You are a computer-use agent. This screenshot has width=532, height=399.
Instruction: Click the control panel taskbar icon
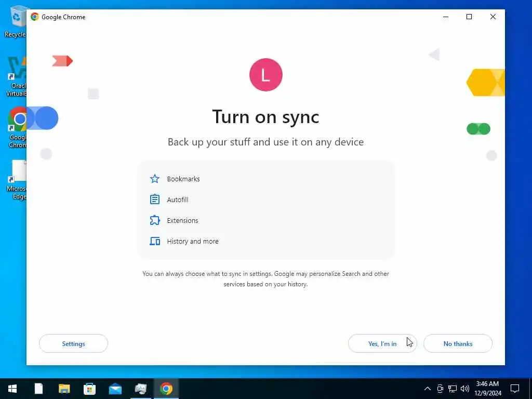[x=140, y=389]
